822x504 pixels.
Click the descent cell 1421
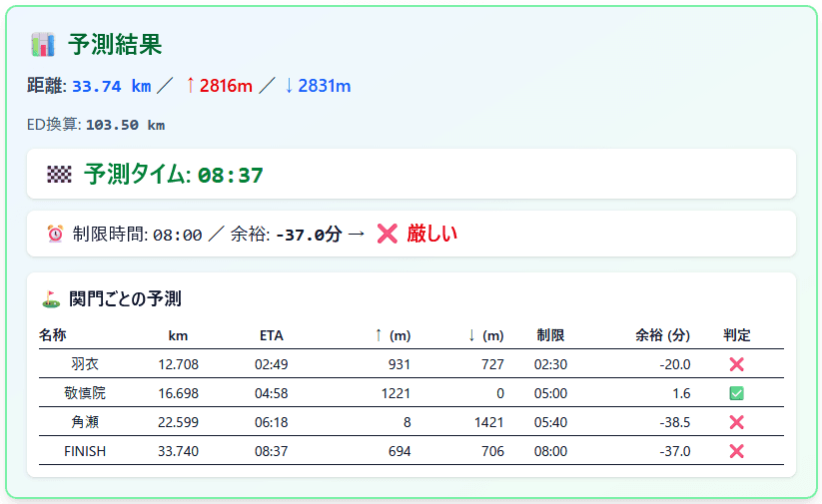[489, 422]
